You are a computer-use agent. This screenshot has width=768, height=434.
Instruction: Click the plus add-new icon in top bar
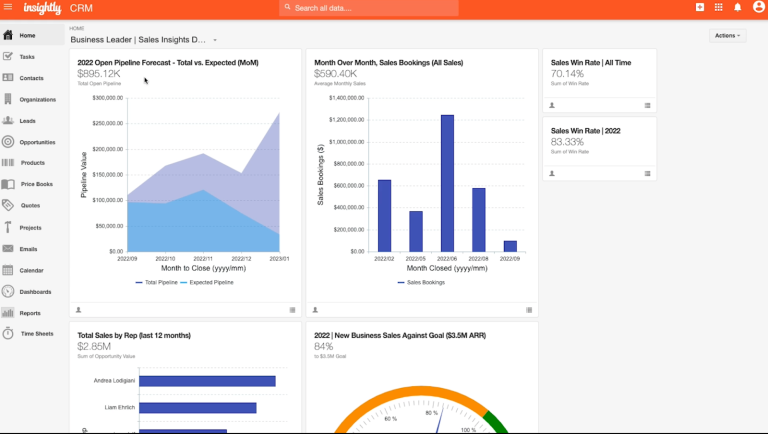point(699,7)
